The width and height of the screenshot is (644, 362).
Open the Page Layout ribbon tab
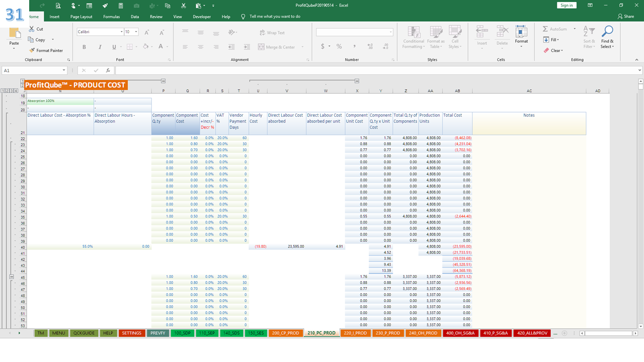tap(81, 17)
